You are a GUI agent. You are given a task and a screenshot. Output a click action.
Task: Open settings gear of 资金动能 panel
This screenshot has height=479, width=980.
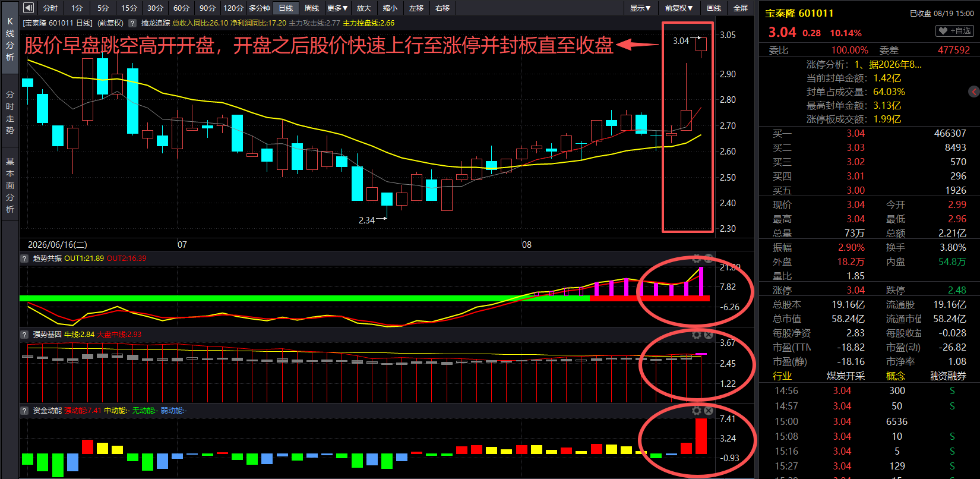697,411
